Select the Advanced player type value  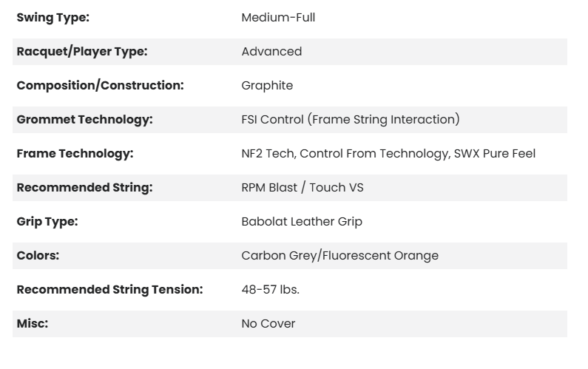click(271, 52)
